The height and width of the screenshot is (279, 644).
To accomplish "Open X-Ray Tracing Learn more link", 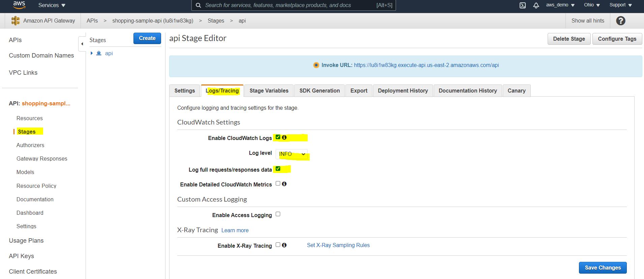I will click(x=235, y=230).
